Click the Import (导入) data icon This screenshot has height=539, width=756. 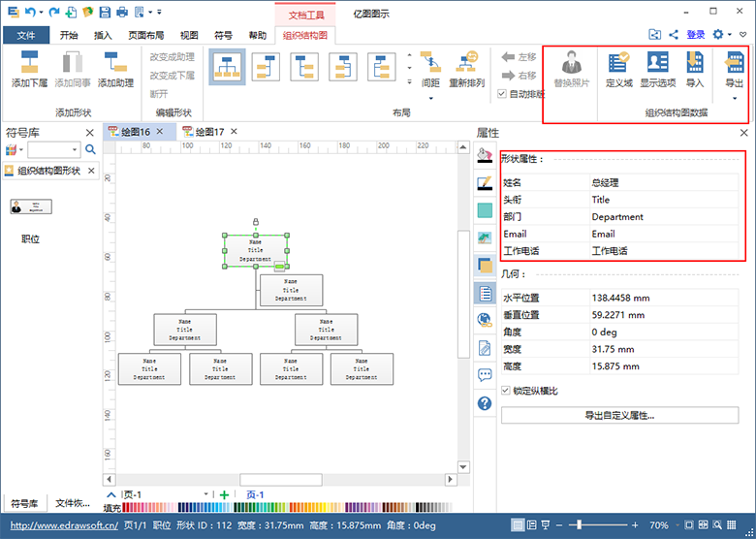tap(695, 63)
